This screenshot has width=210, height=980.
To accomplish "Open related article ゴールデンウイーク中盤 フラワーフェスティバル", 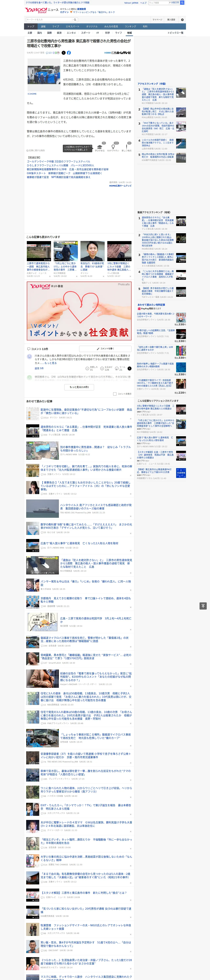I will coord(58,162).
